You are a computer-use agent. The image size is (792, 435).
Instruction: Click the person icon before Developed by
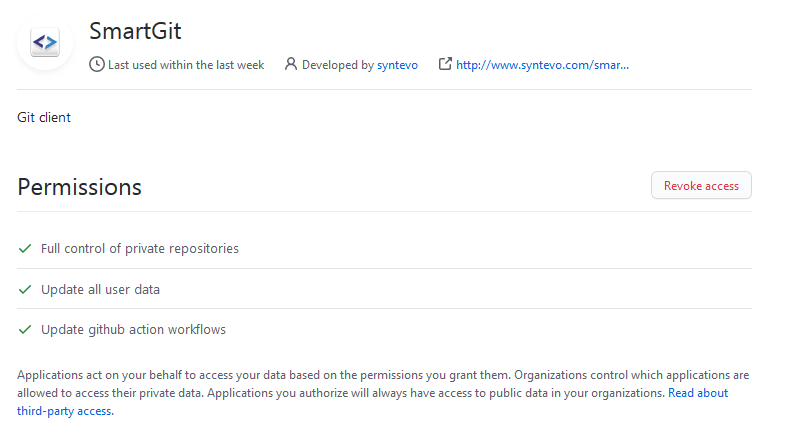(x=291, y=65)
